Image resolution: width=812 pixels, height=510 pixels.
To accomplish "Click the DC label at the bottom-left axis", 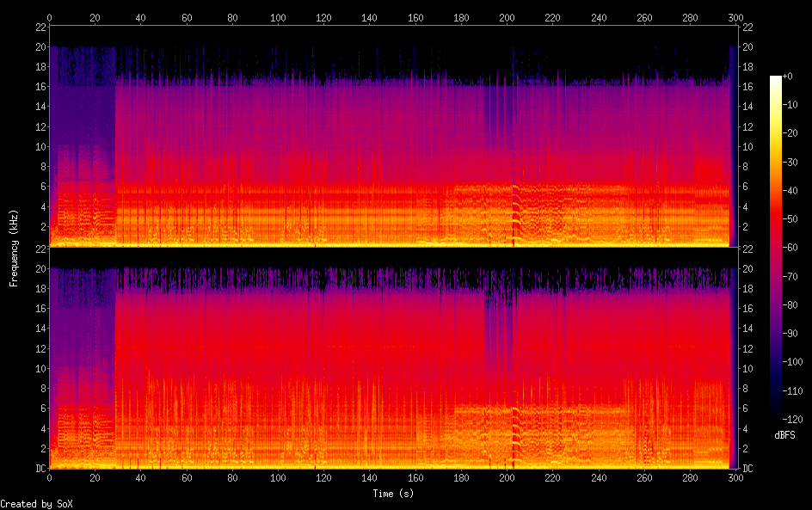I will coord(40,469).
